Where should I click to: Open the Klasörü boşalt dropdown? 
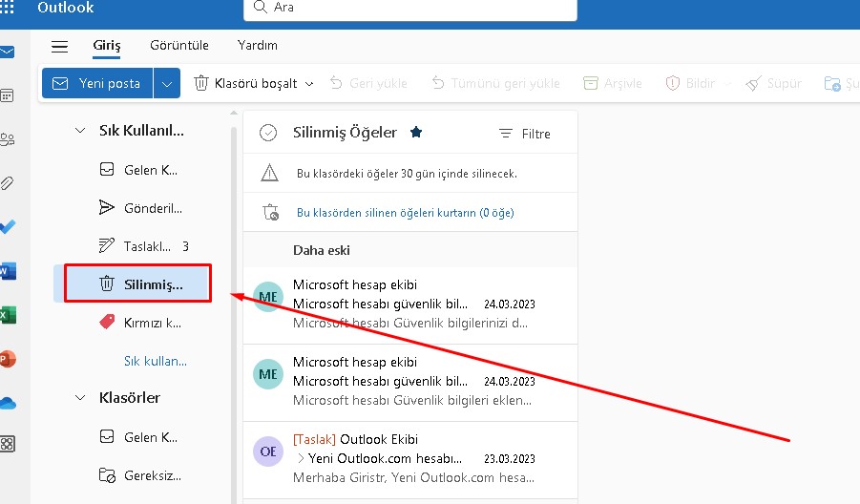tap(309, 83)
